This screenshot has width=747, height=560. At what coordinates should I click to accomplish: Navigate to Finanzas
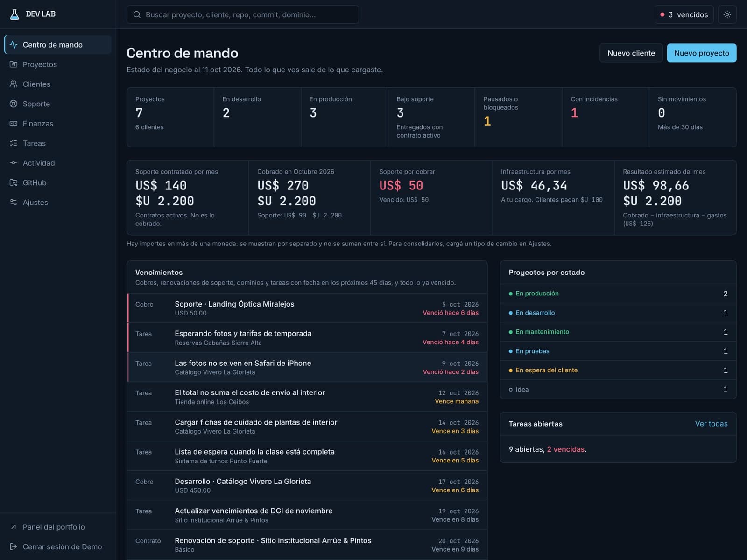pos(58,123)
